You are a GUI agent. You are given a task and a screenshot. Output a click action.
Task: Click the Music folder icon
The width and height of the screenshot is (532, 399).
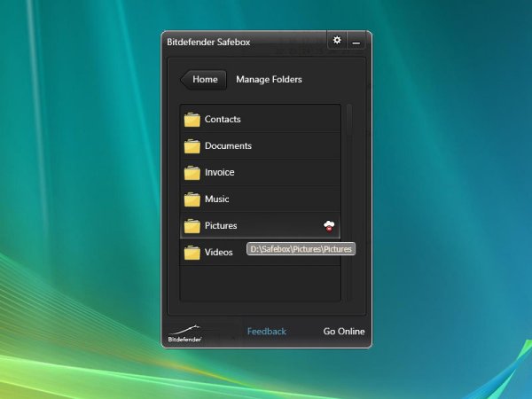192,199
